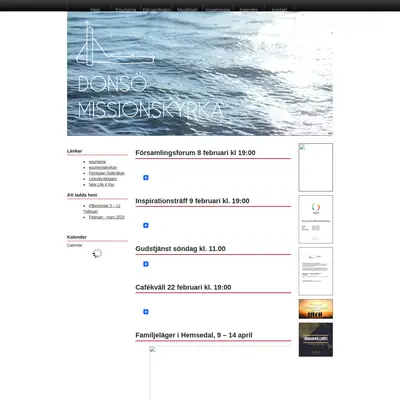Download the Februari - mars 2023 file
This screenshot has width=400, height=400.
coord(106,217)
